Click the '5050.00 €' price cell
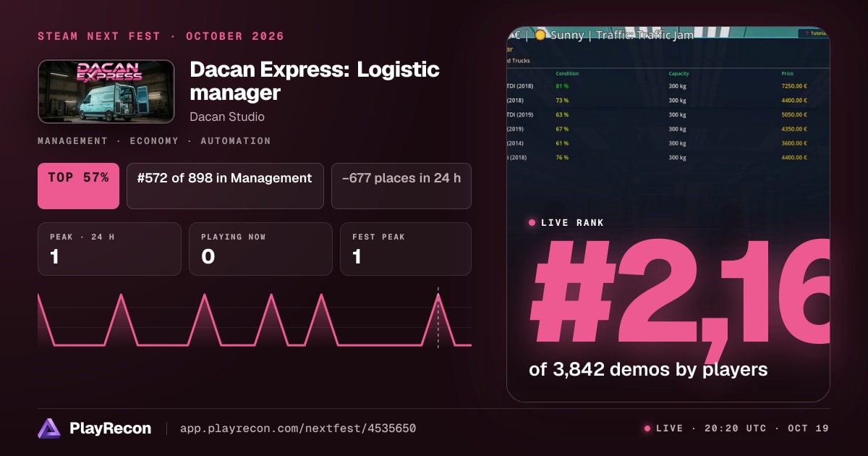Viewport: 868px width, 456px height. 793,115
